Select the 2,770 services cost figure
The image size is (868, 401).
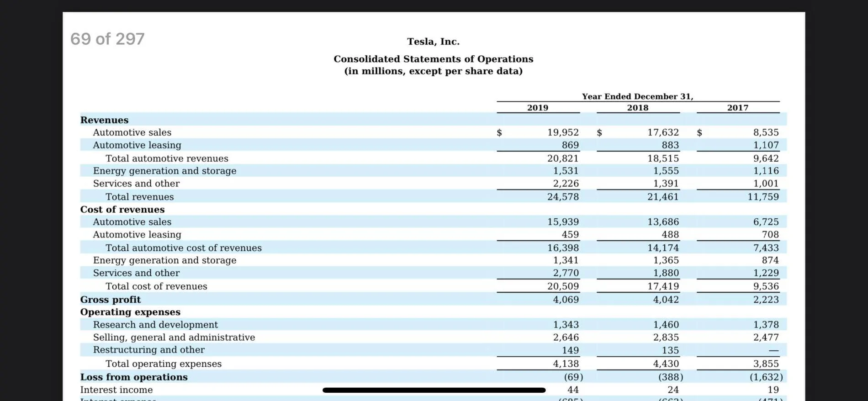[x=566, y=273]
